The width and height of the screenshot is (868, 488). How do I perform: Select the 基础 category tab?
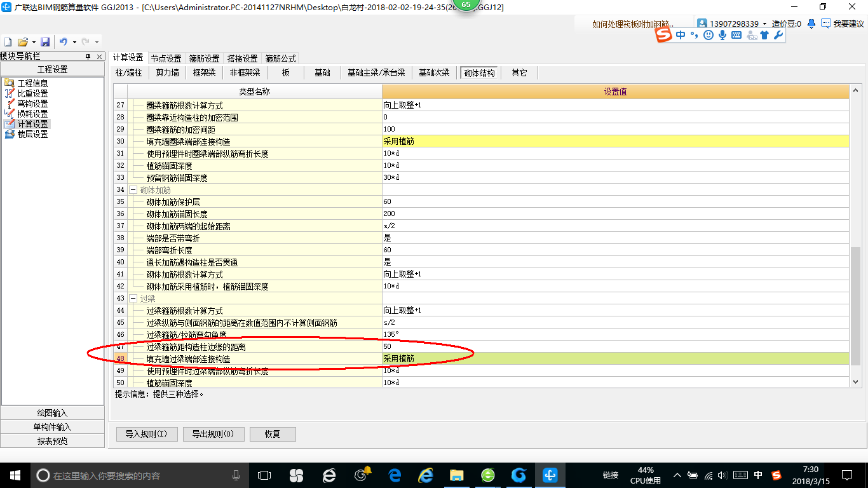tap(323, 72)
